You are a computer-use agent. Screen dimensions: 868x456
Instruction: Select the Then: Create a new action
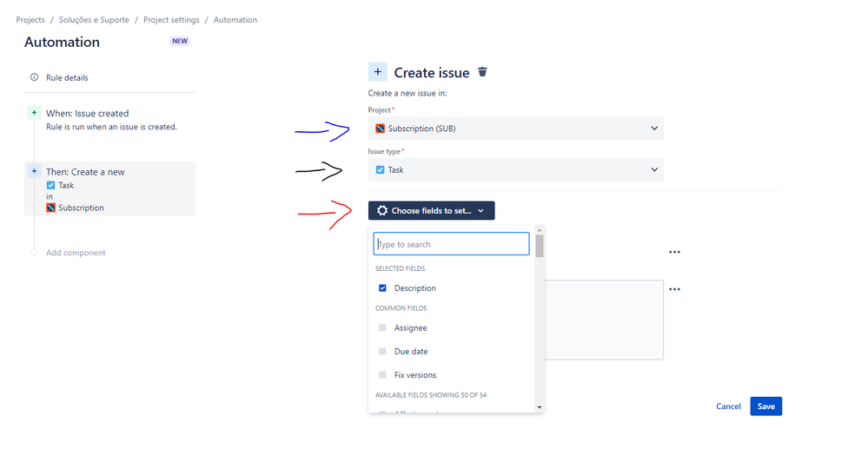110,188
